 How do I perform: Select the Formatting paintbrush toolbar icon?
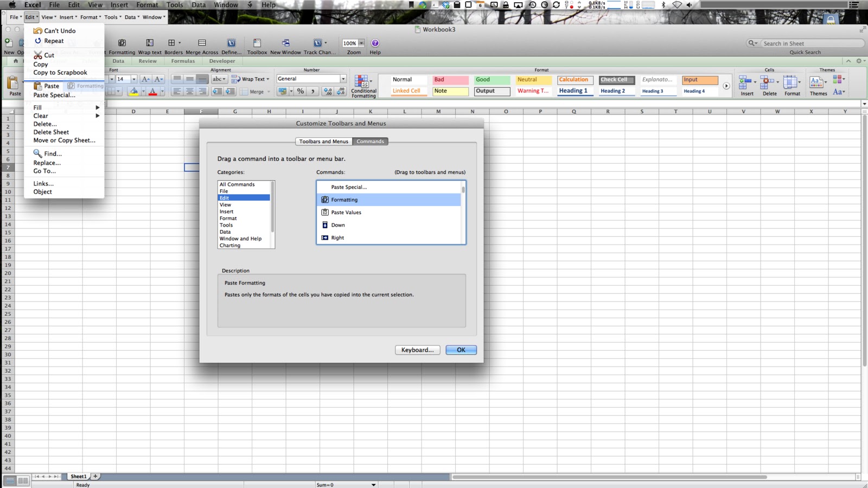(x=123, y=44)
